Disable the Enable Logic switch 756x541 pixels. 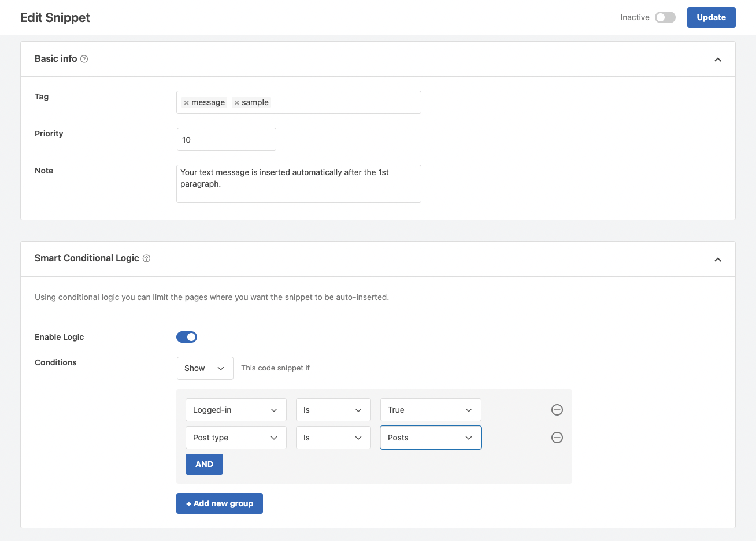187,337
